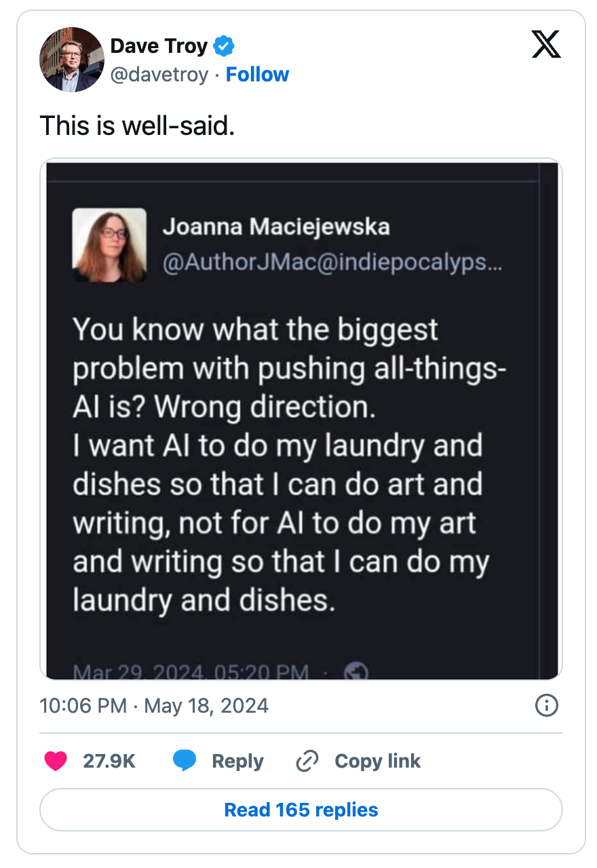Viewport: 597px width, 868px height.
Task: Click the X logo icon
Action: click(545, 45)
